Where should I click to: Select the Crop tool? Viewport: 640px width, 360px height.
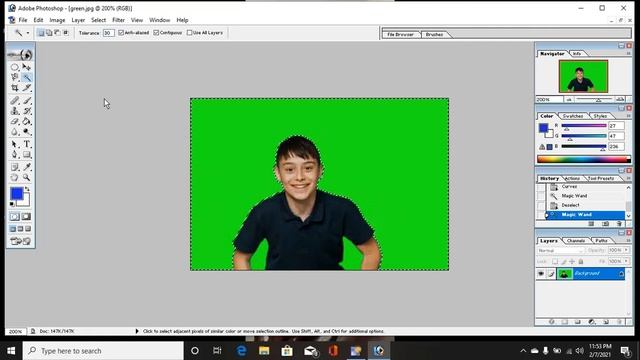[x=15, y=88]
